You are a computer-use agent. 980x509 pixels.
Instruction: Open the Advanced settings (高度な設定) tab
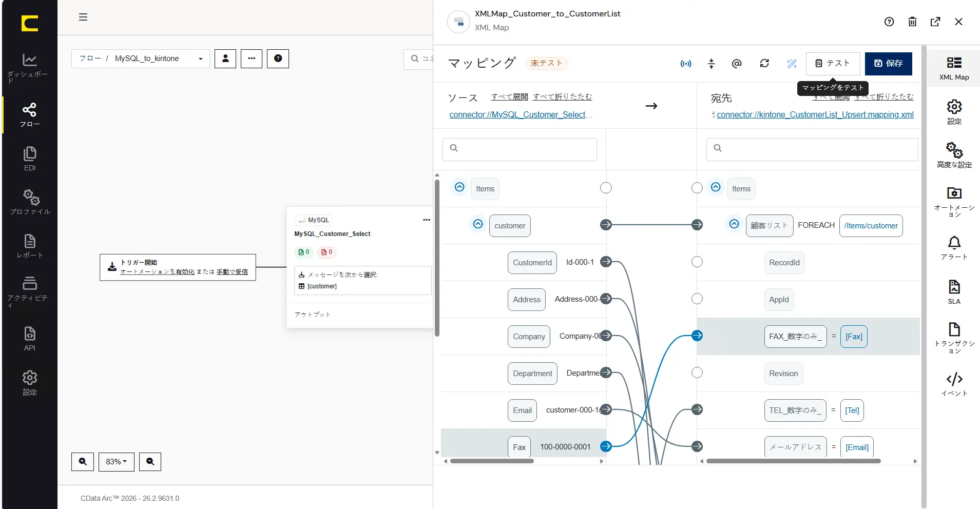(954, 155)
